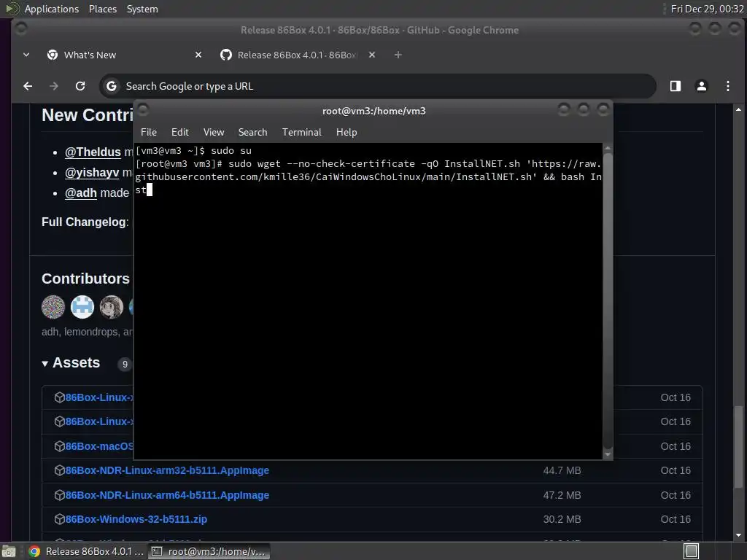
Task: Open System panel menu
Action: click(x=142, y=9)
